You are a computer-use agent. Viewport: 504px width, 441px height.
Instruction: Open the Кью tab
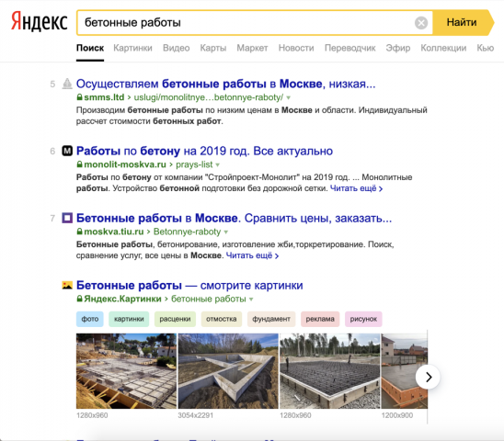(486, 48)
